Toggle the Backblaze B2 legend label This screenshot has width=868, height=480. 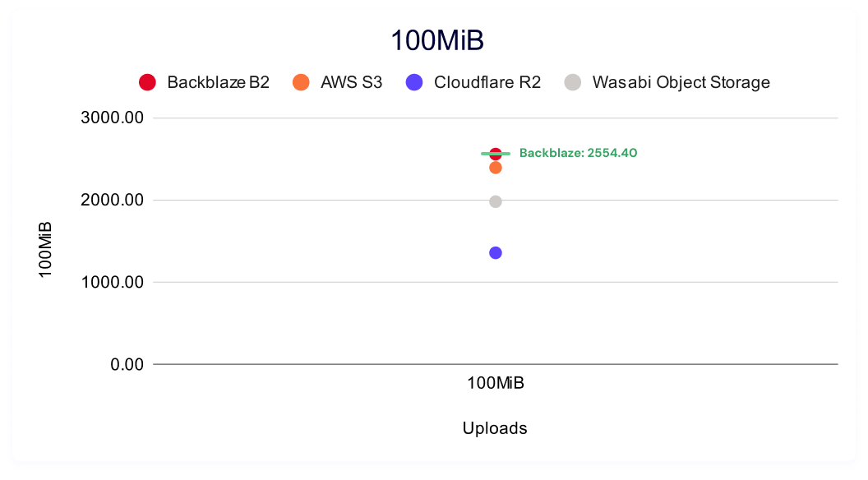[218, 82]
